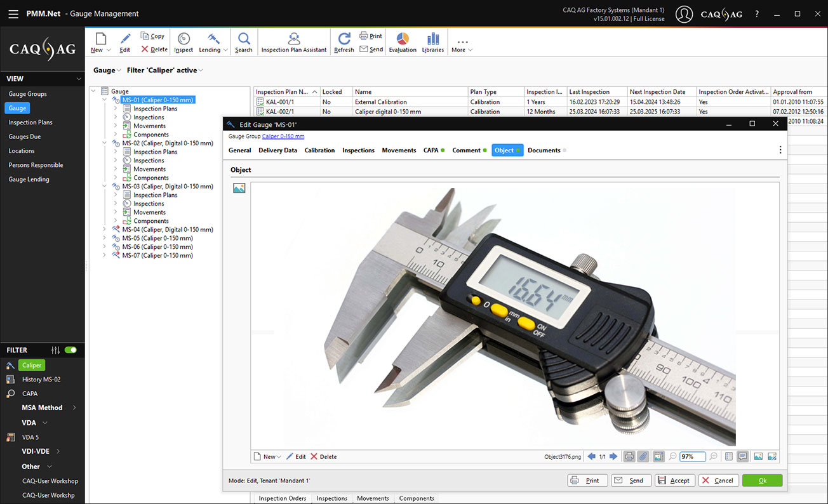Collapse the MS-01 Caliper tree node
The image size is (828, 504).
pos(104,99)
